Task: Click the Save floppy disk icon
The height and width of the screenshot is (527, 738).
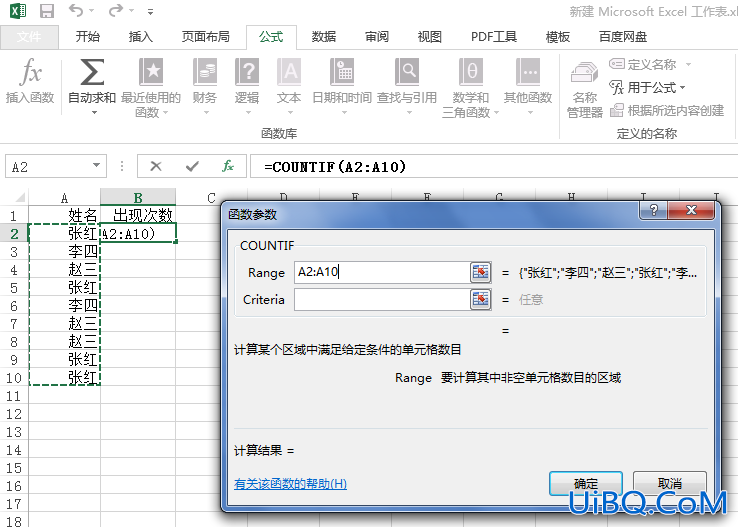Action: (47, 10)
